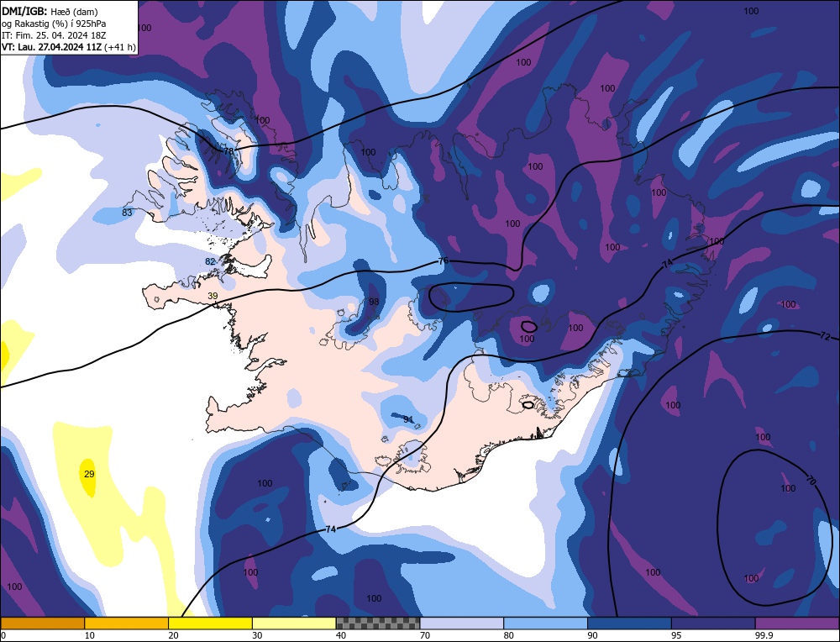
Task: Click the title line "DMI/IGB: Hæð (dam)"
Action: tap(50, 11)
